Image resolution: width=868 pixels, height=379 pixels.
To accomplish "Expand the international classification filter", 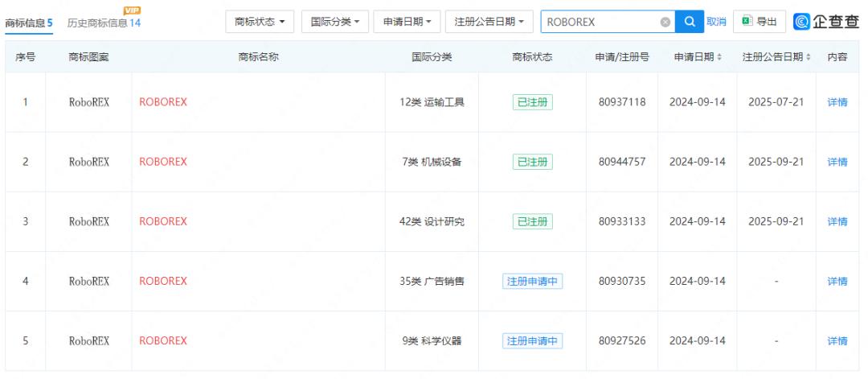I will click(335, 22).
